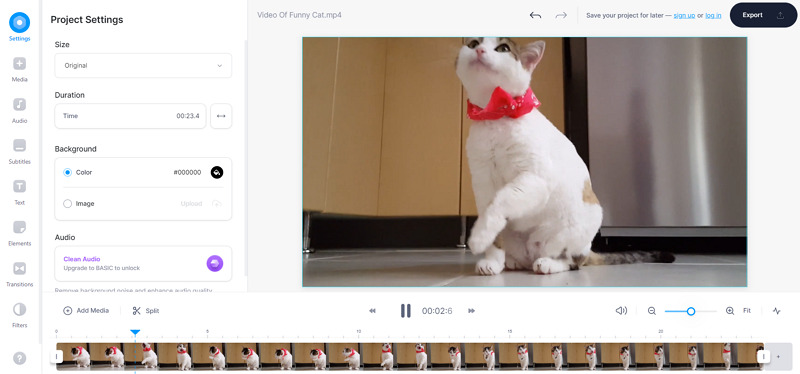Click the video preview canvas
Image resolution: width=800 pixels, height=374 pixels.
pos(524,162)
